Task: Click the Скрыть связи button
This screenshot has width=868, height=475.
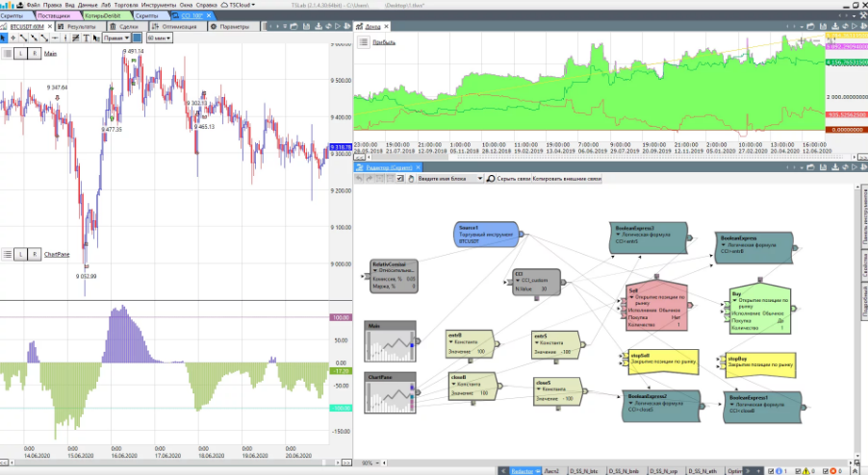Action: click(x=513, y=179)
